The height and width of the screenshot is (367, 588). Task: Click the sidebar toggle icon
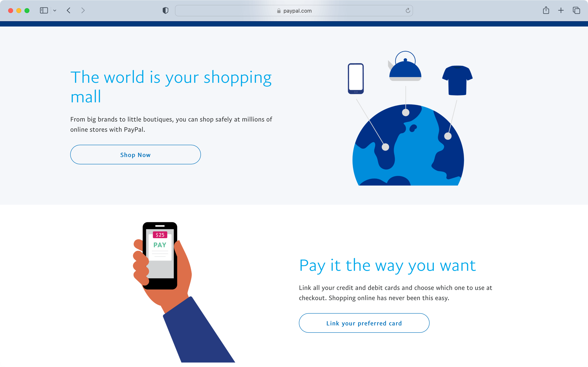(x=44, y=11)
